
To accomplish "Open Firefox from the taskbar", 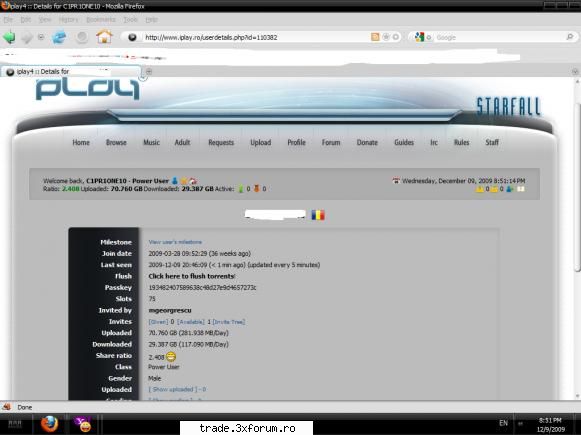I will (49, 424).
